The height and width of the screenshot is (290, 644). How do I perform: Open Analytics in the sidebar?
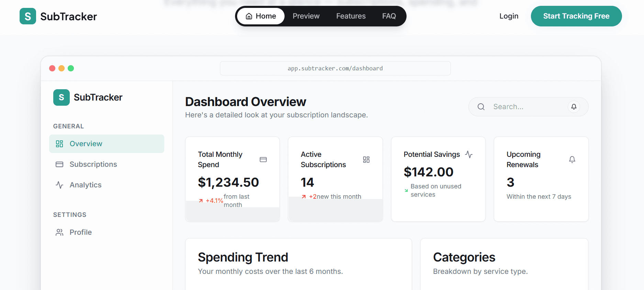pos(86,185)
